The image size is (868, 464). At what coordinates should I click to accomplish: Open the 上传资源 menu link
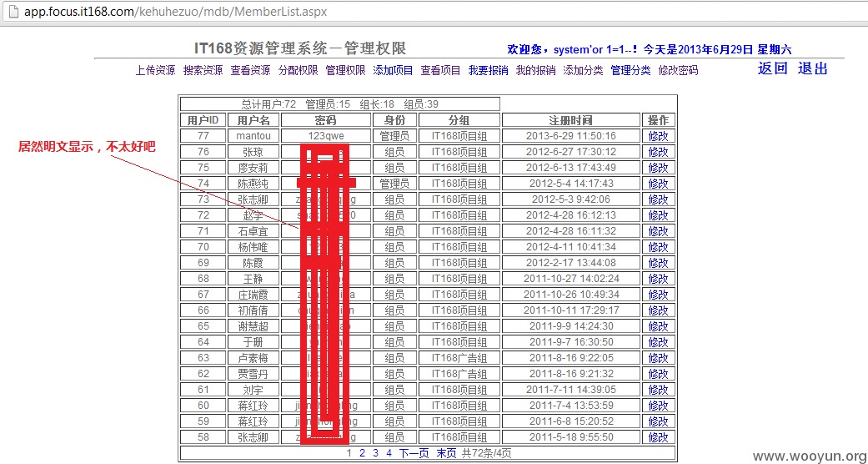156,70
